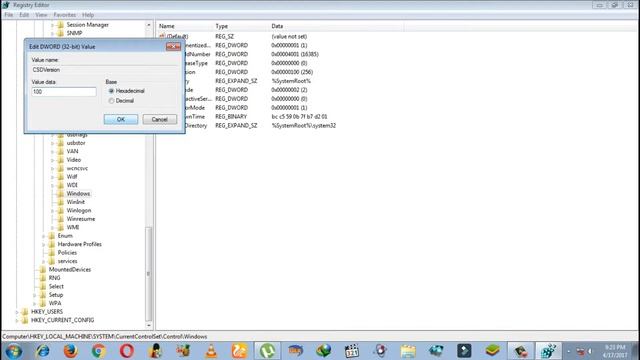Launch Google Chrome from taskbar

click(98, 351)
